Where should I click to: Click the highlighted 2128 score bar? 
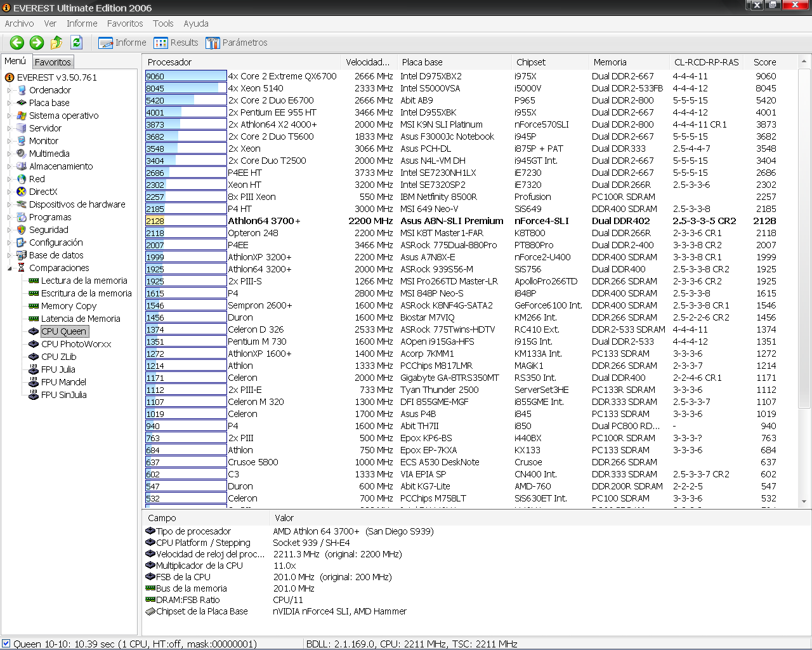tap(186, 221)
